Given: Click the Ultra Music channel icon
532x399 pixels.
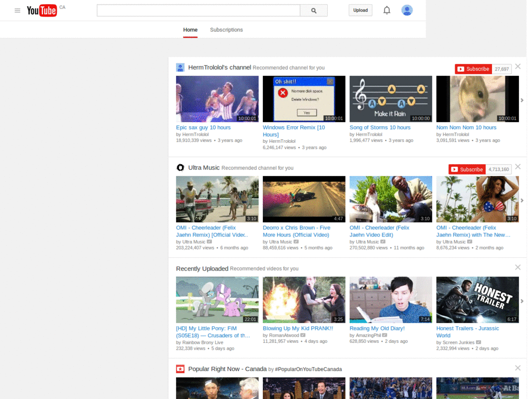Looking at the screenshot, I should click(180, 168).
